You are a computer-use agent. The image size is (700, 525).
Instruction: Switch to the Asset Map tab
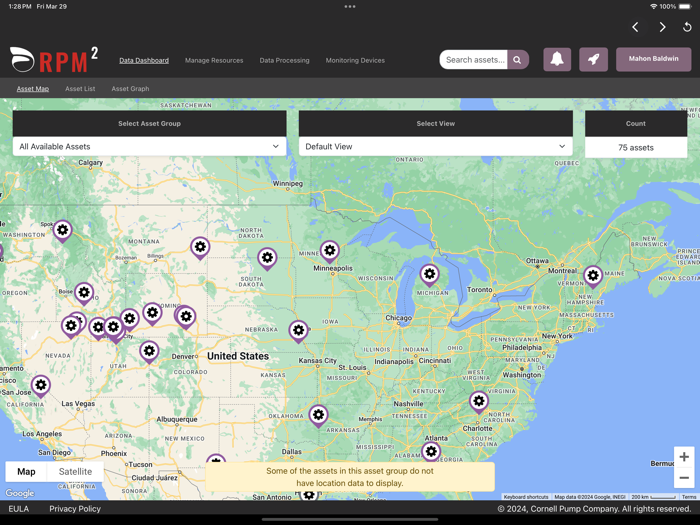(33, 89)
